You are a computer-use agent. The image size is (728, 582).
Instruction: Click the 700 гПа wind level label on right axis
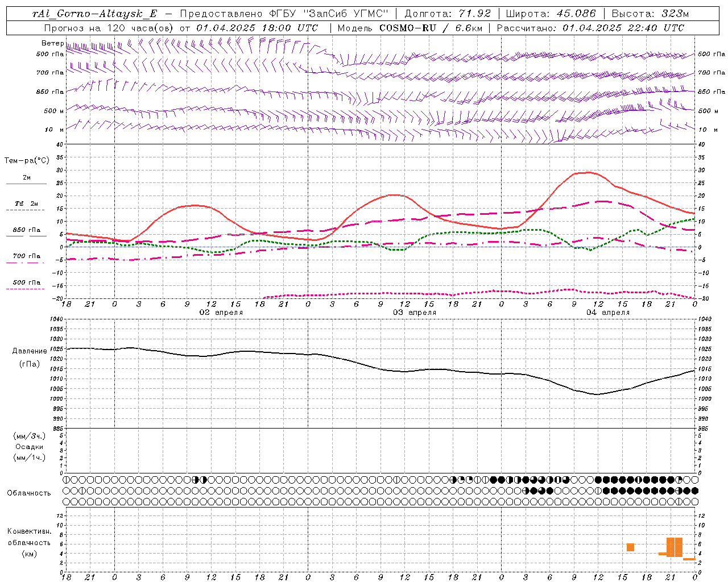[x=712, y=73]
